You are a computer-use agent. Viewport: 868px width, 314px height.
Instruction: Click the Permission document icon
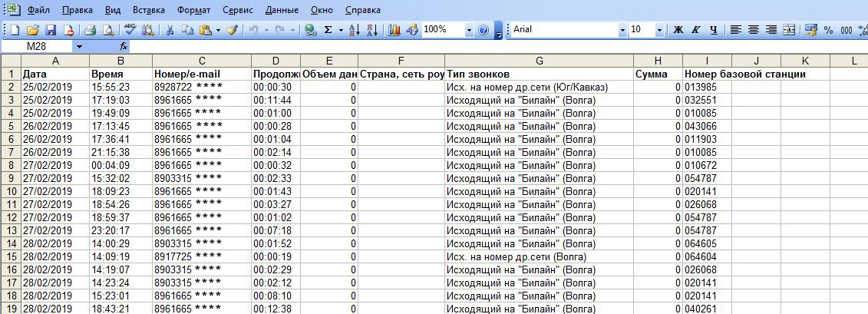click(x=68, y=31)
